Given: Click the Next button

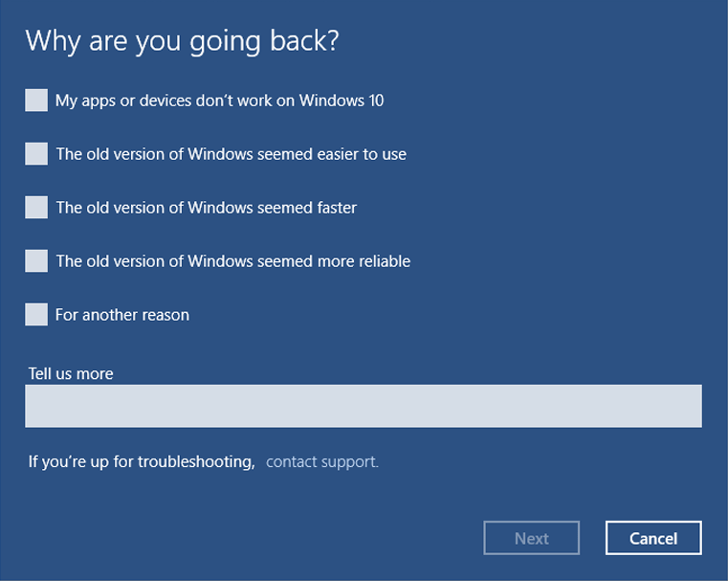Looking at the screenshot, I should click(x=532, y=538).
